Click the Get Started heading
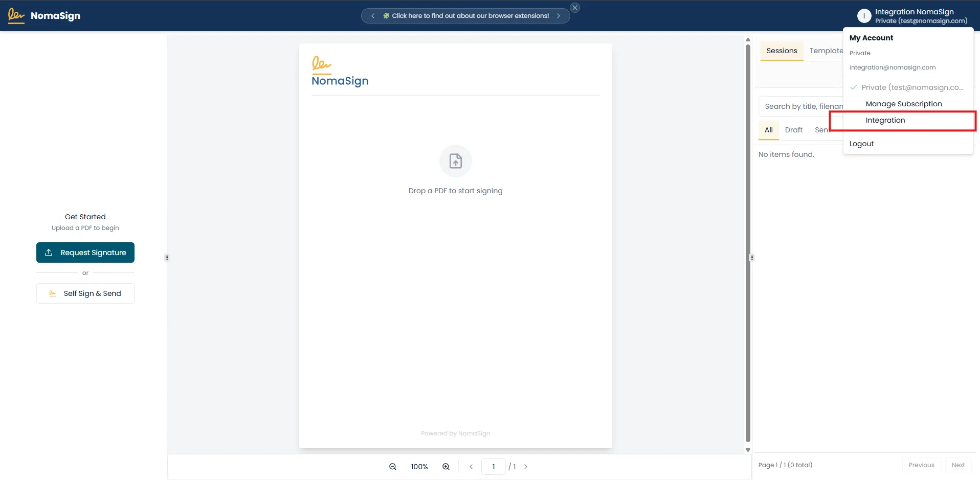 (85, 217)
